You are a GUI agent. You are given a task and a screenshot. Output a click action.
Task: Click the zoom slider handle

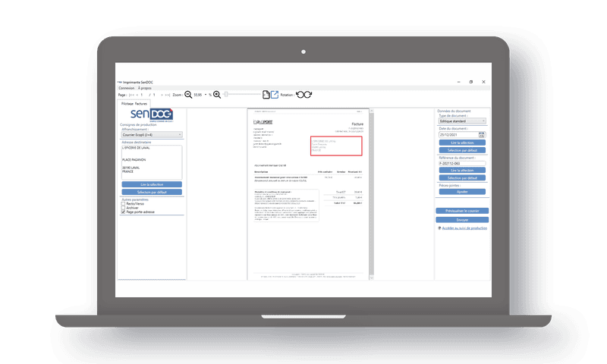[x=226, y=94]
